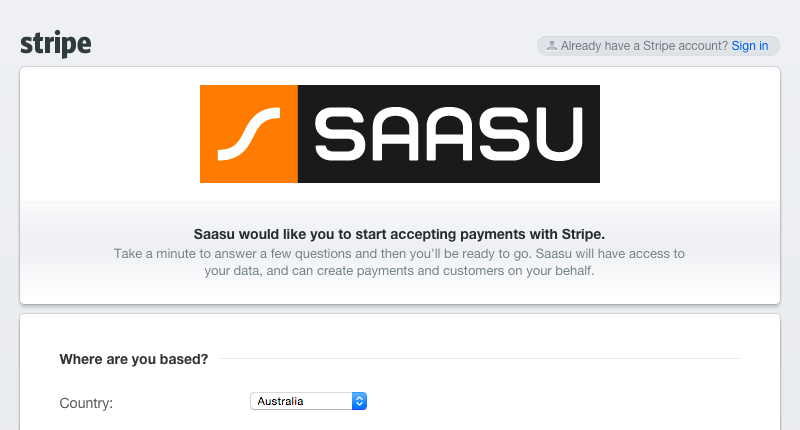Click the divider line beside section heading

tap(479, 359)
